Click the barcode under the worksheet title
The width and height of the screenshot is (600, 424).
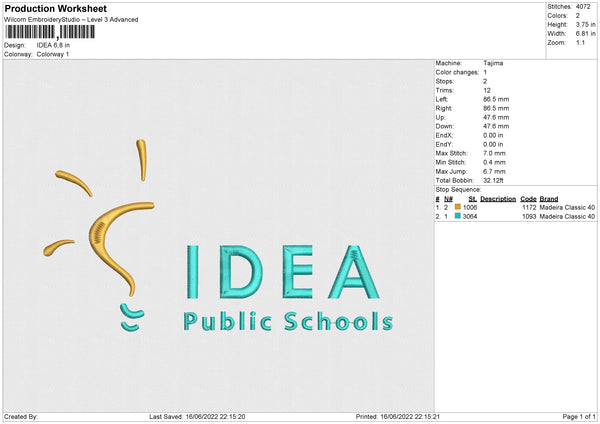tap(50, 32)
